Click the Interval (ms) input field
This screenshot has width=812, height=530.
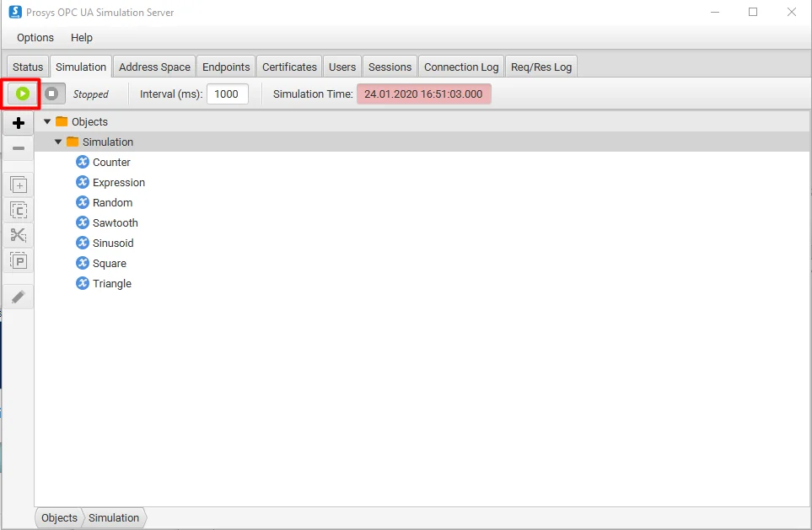click(228, 94)
